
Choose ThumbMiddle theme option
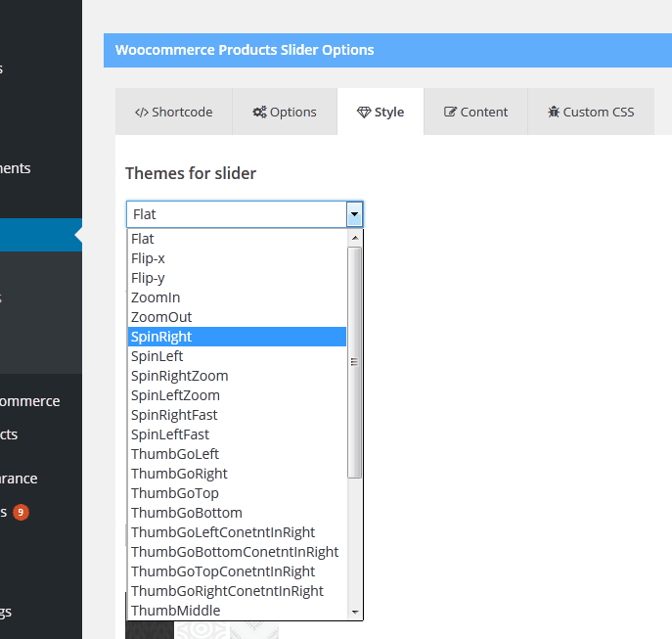tap(237, 611)
